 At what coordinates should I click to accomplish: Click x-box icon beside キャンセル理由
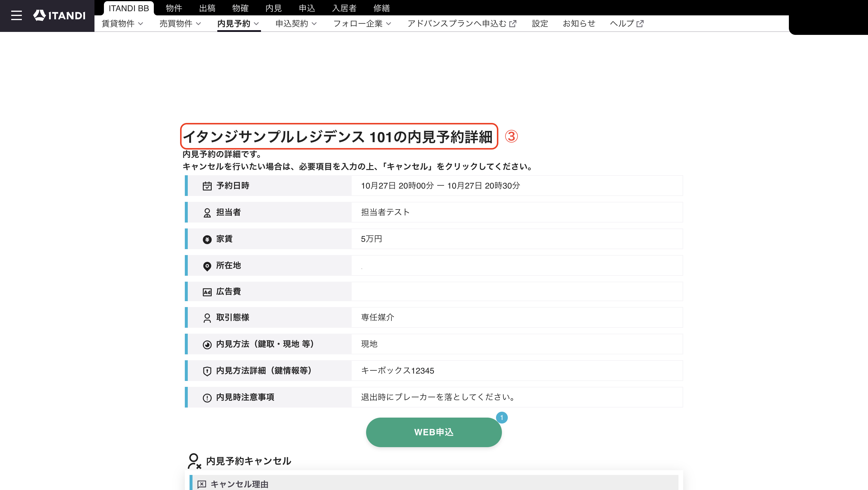201,484
